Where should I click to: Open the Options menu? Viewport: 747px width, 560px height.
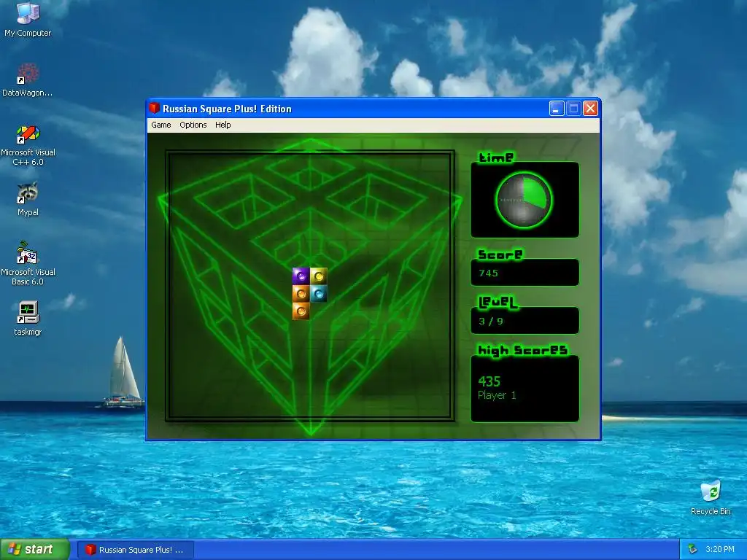coord(193,125)
